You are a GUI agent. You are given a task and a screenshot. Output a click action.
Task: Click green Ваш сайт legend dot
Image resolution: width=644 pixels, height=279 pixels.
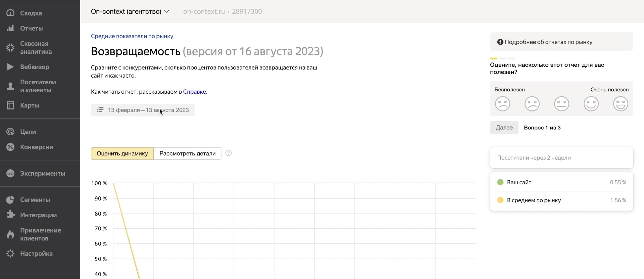(500, 182)
